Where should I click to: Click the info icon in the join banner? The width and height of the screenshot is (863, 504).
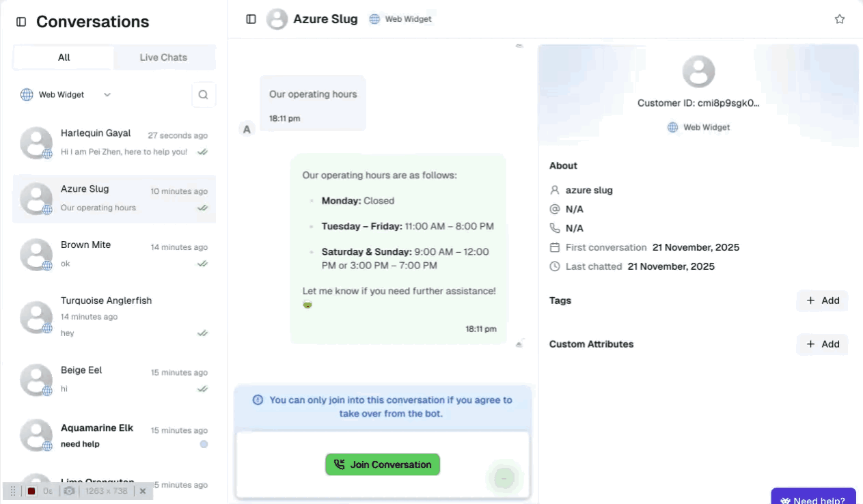click(258, 400)
